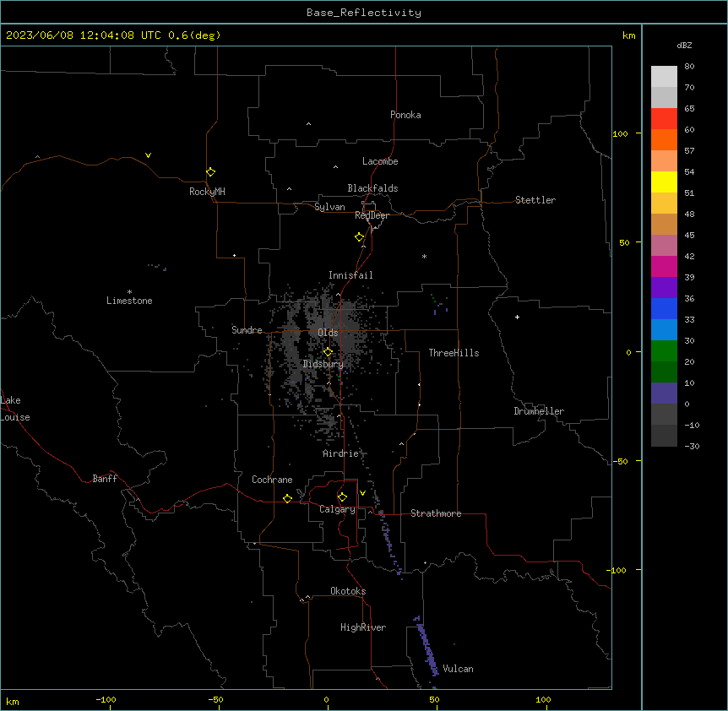Click the Airdrie city label
The image size is (728, 711).
[x=341, y=453]
